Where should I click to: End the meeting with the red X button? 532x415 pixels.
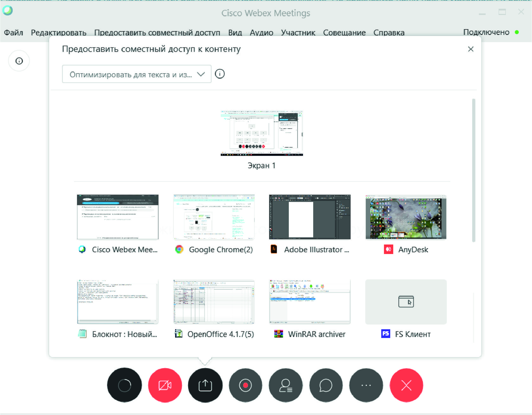[x=406, y=385]
